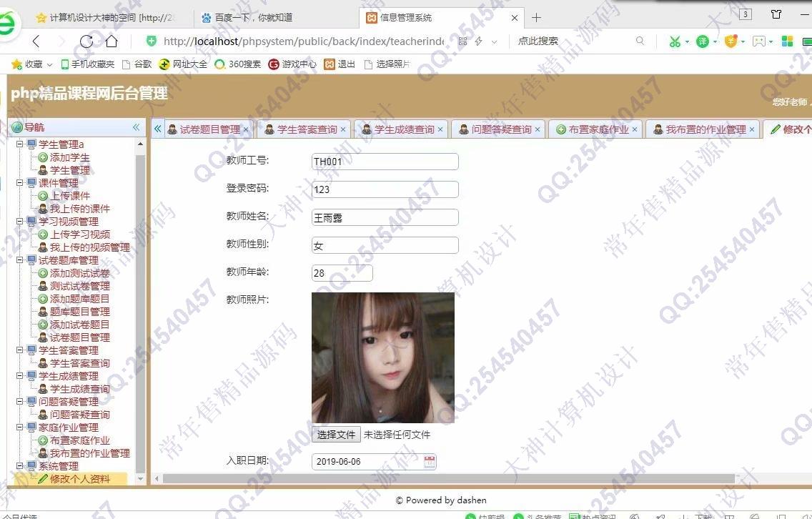Open address bar dropdown chevron
The image size is (812, 519).
(x=494, y=41)
